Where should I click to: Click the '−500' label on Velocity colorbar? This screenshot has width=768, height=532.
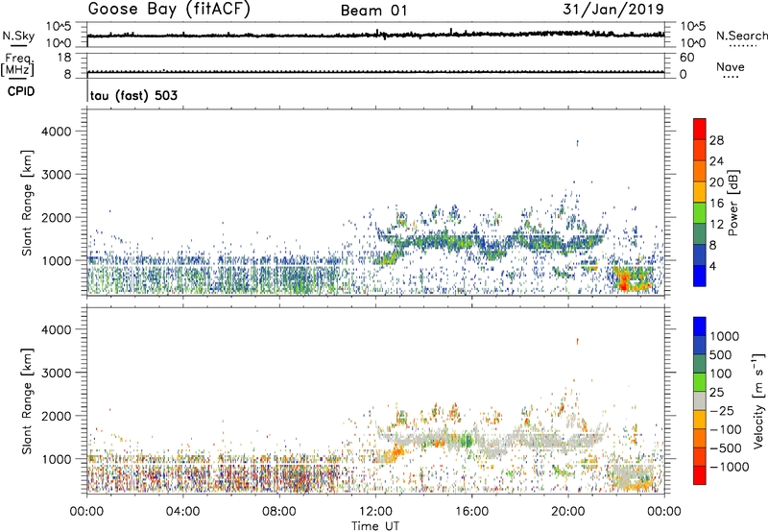point(726,447)
